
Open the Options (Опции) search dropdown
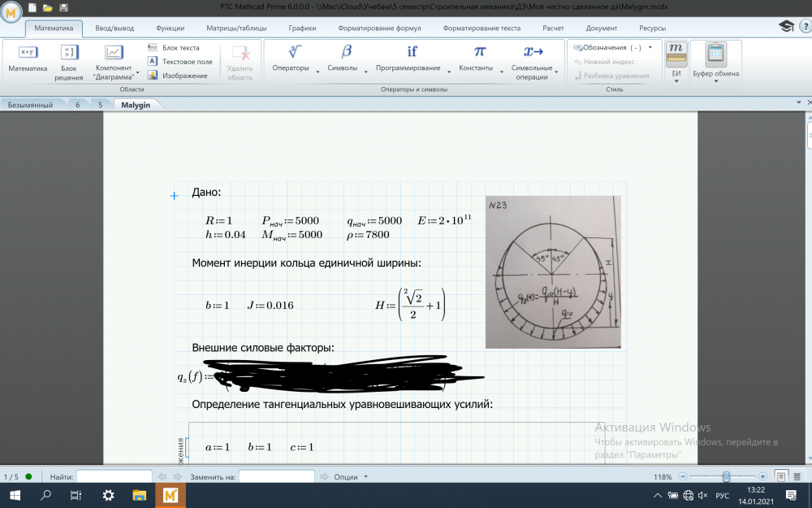tap(351, 477)
